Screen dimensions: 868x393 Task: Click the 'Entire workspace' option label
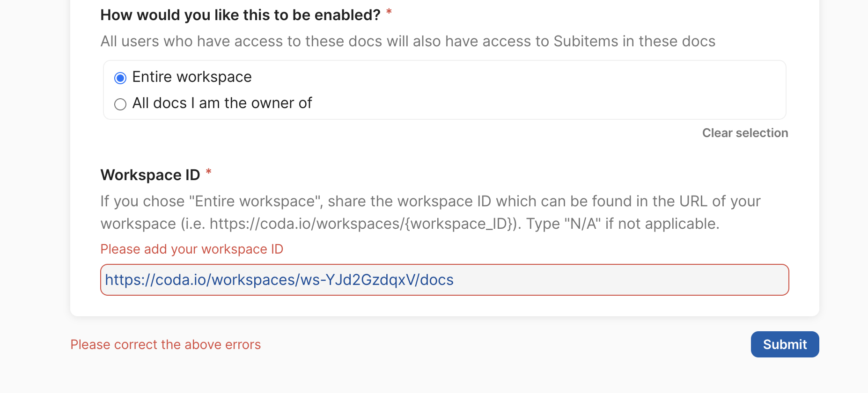(x=192, y=77)
